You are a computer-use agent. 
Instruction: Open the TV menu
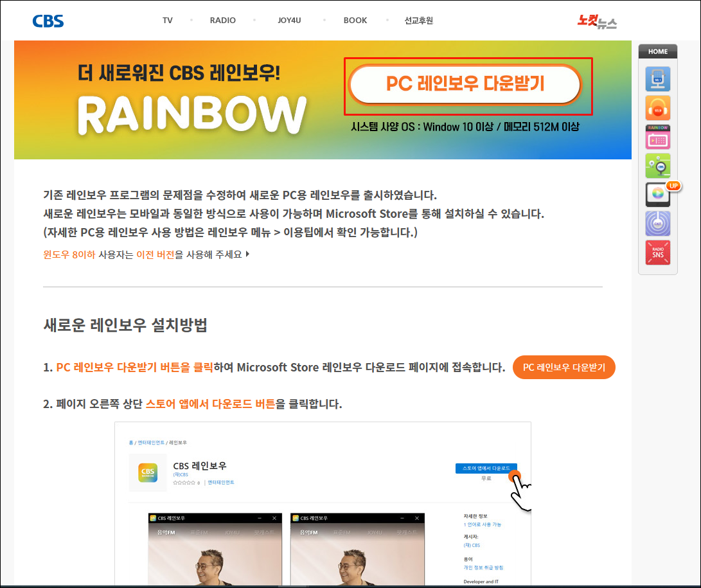168,21
